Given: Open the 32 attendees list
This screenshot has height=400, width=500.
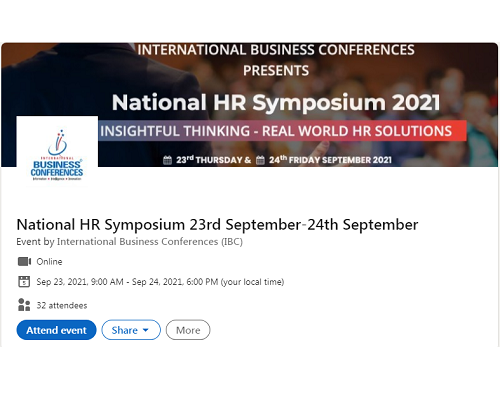Looking at the screenshot, I should click(62, 305).
